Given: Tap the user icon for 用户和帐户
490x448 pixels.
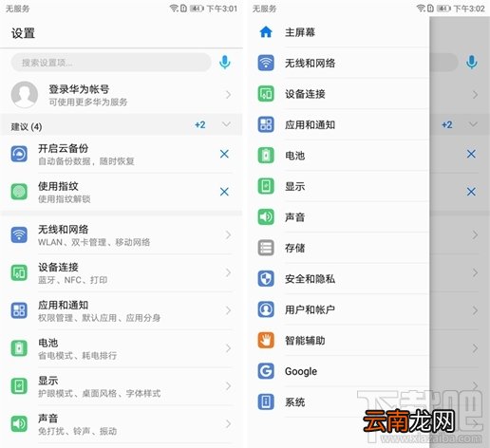Looking at the screenshot, I should point(266,309).
